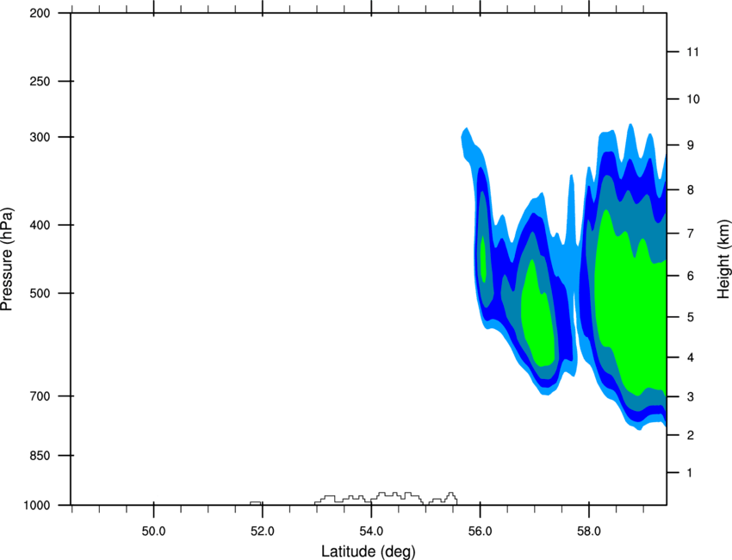Click the 1 km height tick label
732x560 pixels.
pos(690,473)
